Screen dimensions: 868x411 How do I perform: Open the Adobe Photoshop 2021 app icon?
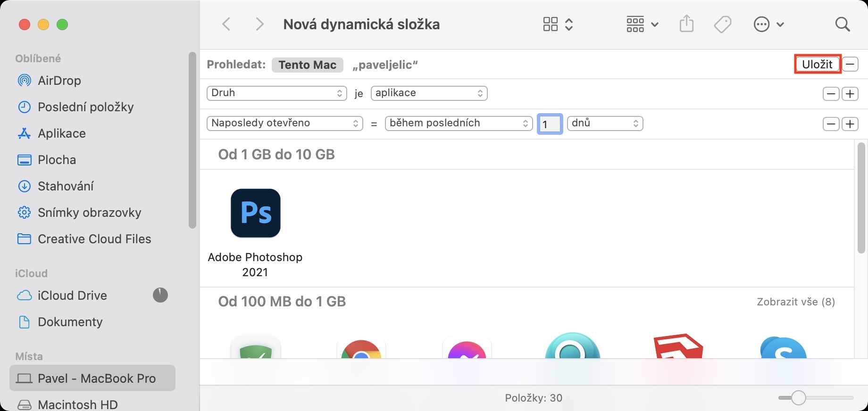[x=255, y=213]
